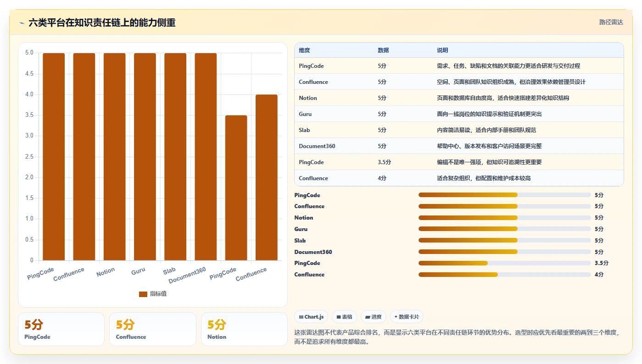This screenshot has height=364, width=642.
Task: Click the Document360 bar in the chart
Action: [x=206, y=157]
